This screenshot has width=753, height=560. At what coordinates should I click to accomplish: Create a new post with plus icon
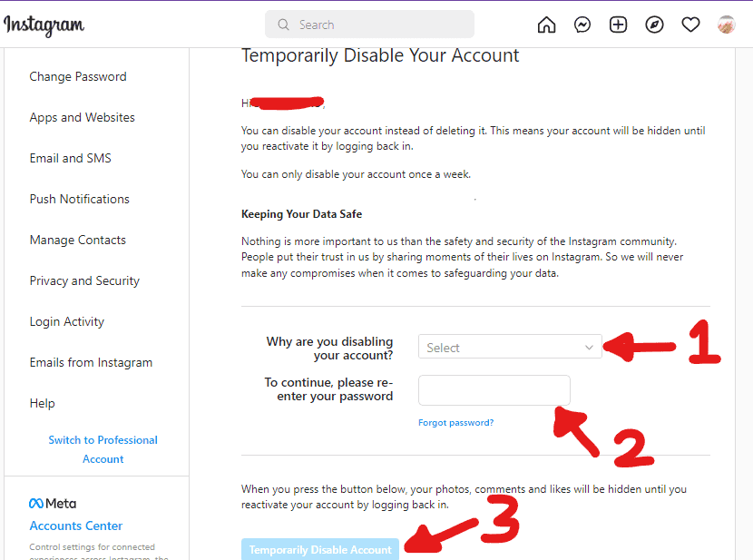coord(618,25)
